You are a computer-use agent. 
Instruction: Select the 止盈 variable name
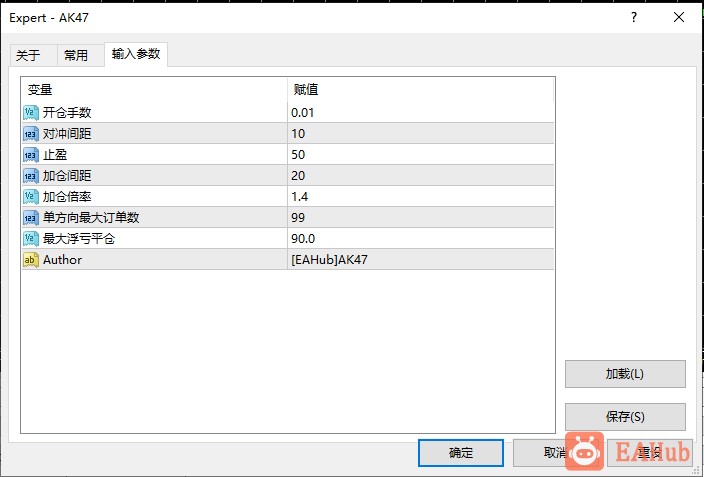coord(55,155)
